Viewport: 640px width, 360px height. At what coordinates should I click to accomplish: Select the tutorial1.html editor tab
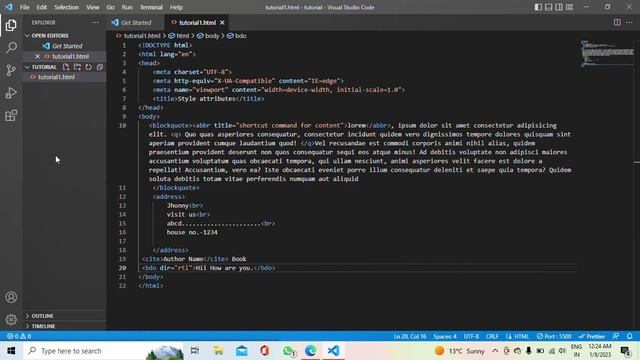(197, 22)
